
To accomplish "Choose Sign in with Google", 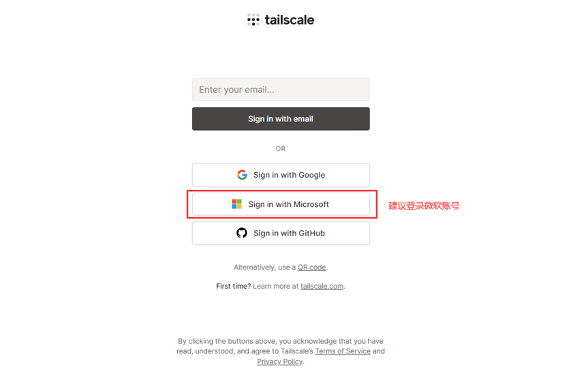I will tap(281, 175).
